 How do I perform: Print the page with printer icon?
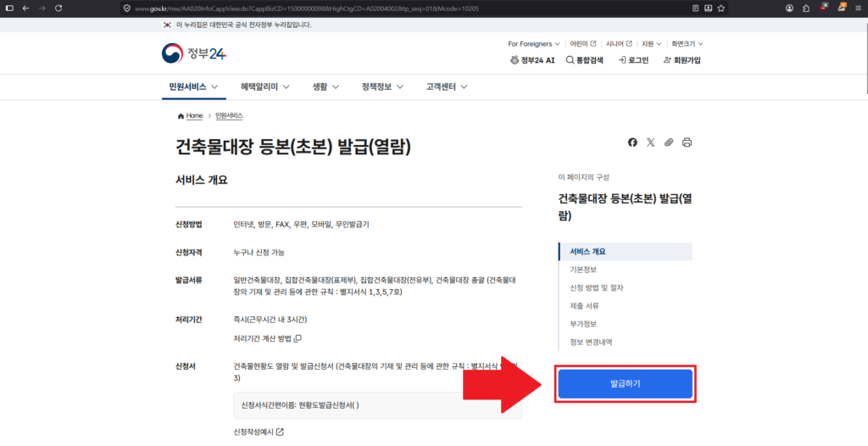pyautogui.click(x=687, y=142)
